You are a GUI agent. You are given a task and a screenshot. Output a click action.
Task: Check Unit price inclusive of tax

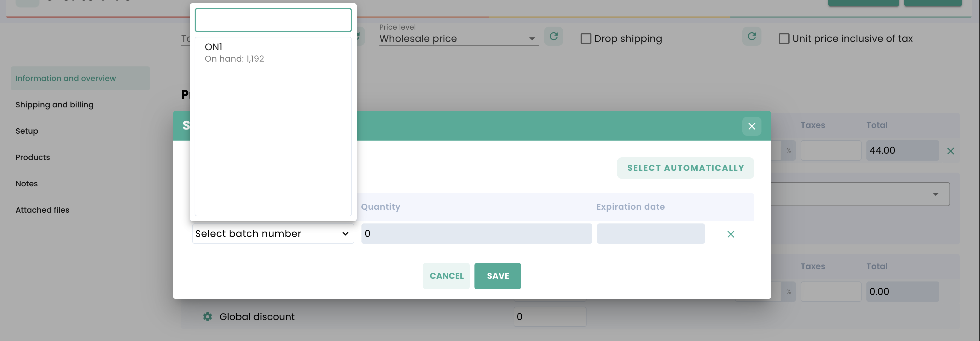[x=784, y=39]
